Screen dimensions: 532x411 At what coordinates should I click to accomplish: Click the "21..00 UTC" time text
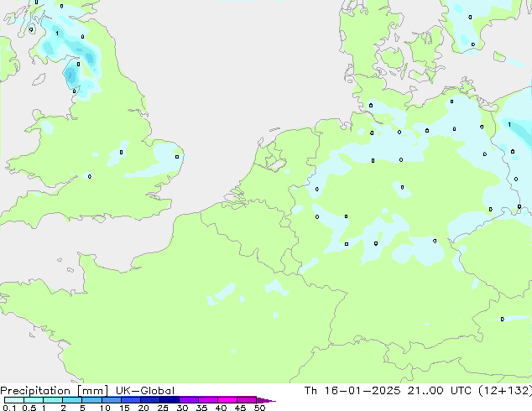440,391
